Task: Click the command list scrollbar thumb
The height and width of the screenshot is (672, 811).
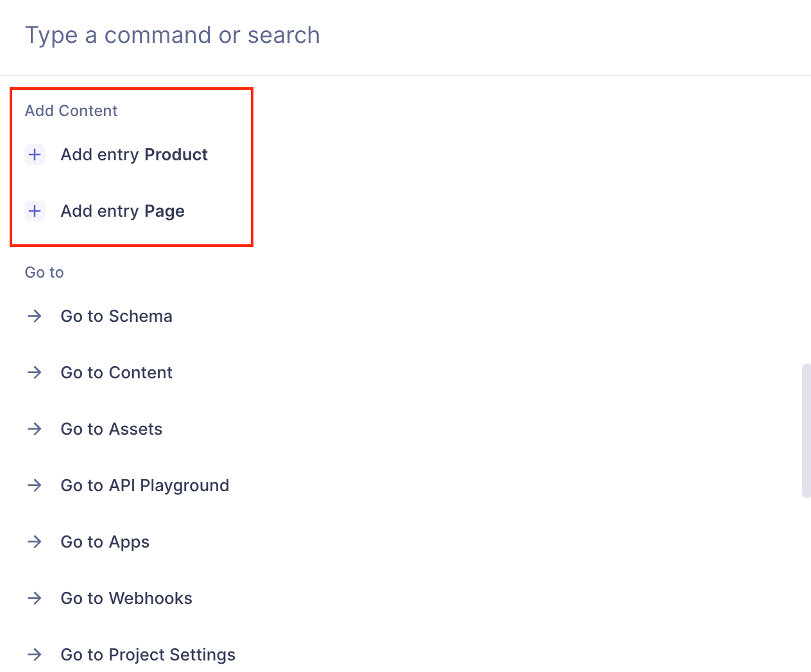Action: click(x=807, y=430)
